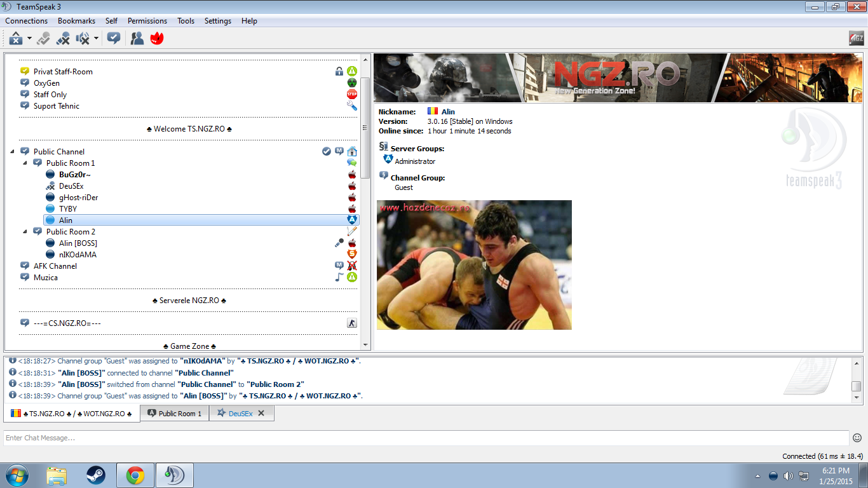Toggle mute speakers in toolbar
Image resolution: width=868 pixels, height=488 pixels.
(83, 39)
